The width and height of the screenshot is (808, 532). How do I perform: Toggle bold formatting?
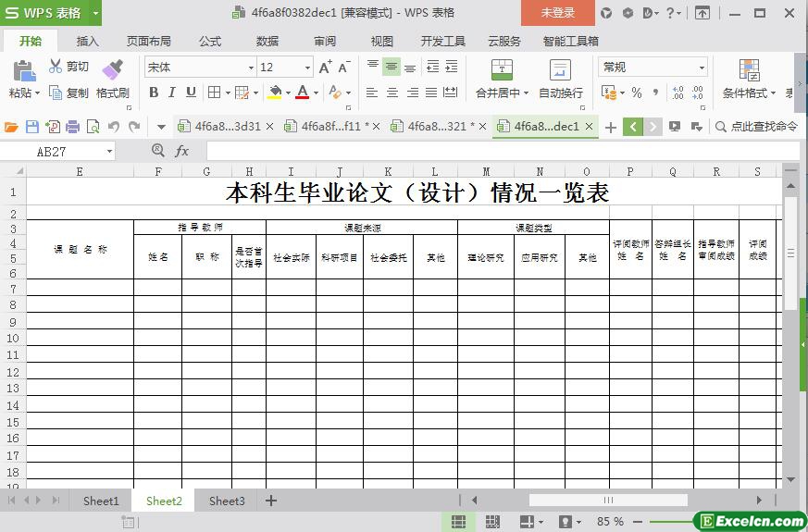[154, 93]
